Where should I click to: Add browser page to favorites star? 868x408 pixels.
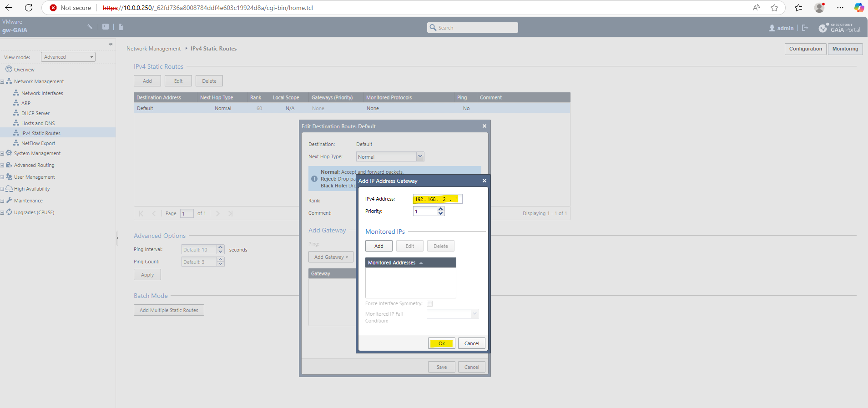774,8
